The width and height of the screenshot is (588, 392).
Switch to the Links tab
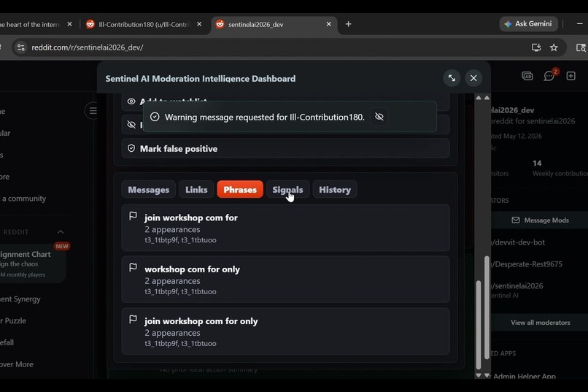click(x=196, y=190)
